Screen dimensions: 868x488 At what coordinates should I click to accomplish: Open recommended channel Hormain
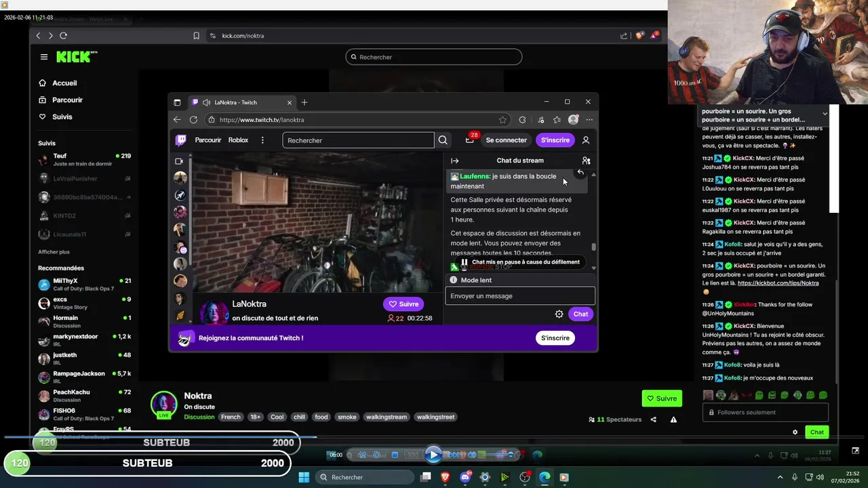tap(85, 321)
